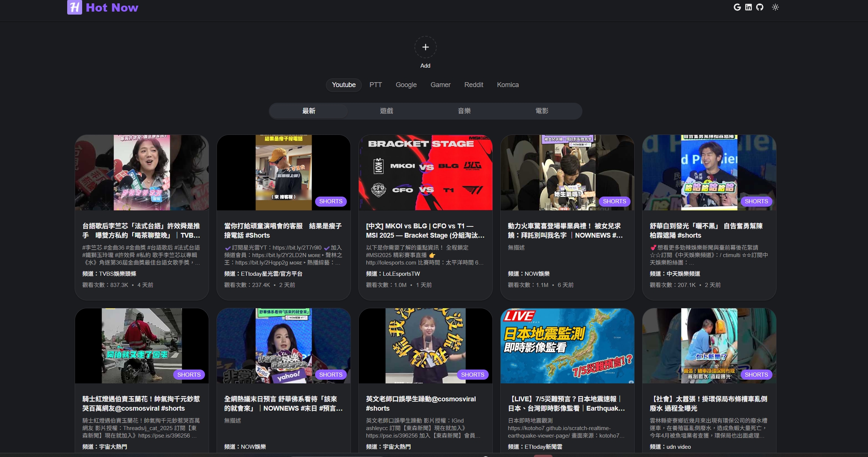The image size is (868, 457).
Task: Select the 電影 category segment
Action: [542, 111]
